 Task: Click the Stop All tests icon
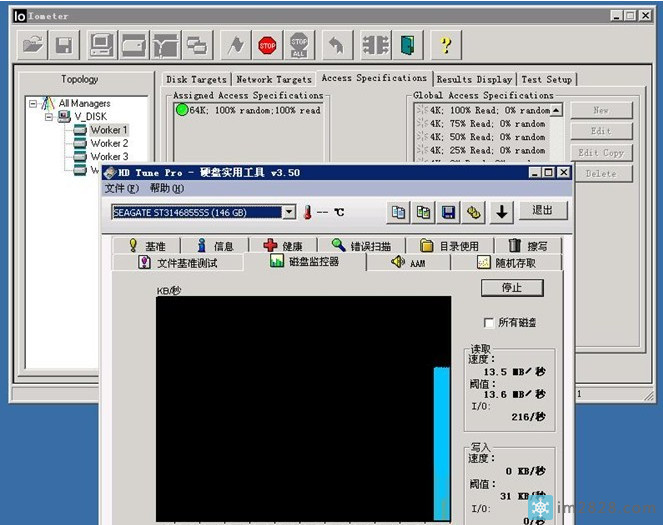click(299, 45)
